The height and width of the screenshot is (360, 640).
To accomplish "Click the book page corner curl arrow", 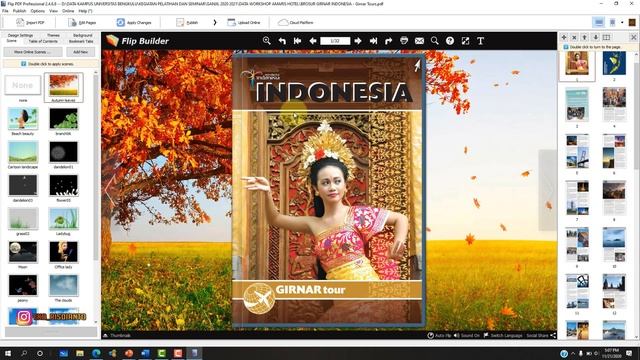I will [x=417, y=65].
